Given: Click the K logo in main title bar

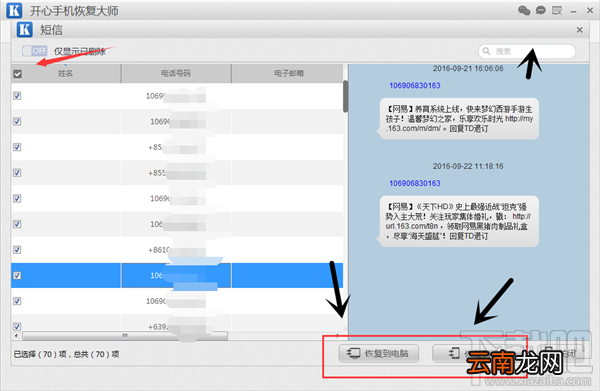Looking at the screenshot, I should [15, 10].
